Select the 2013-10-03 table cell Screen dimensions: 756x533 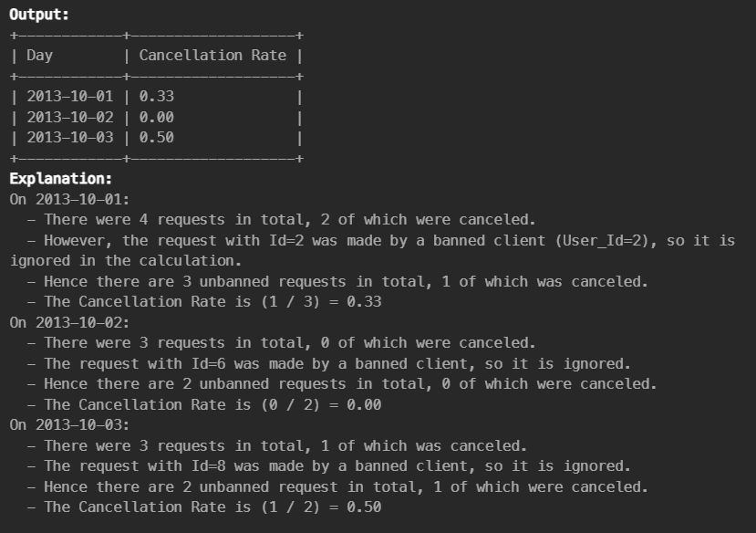coord(70,138)
